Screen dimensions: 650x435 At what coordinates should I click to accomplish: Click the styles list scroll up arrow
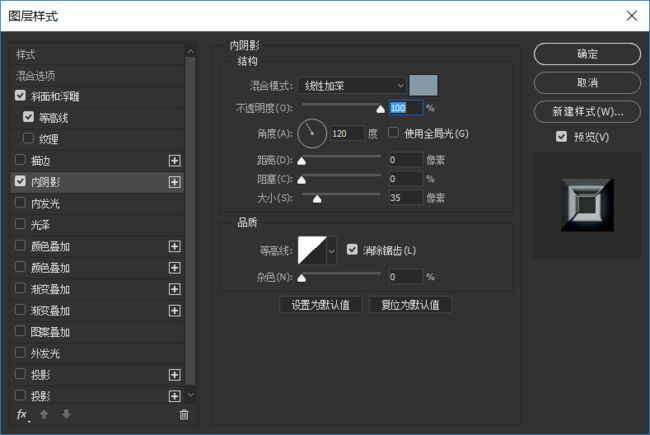click(x=190, y=51)
